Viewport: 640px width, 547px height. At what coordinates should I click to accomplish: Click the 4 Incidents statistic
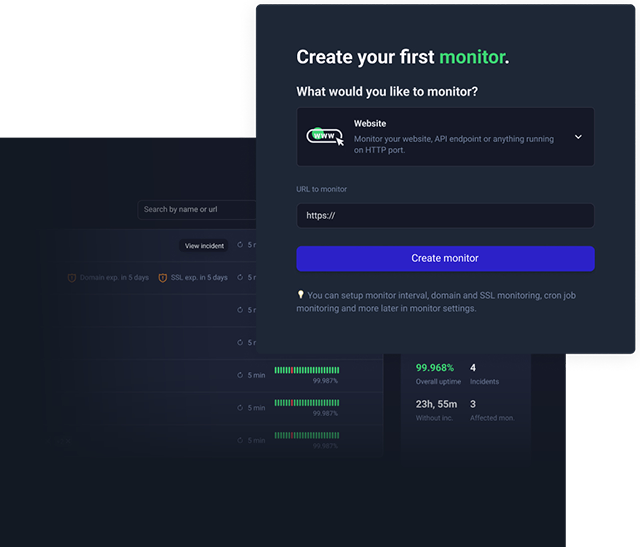473,368
